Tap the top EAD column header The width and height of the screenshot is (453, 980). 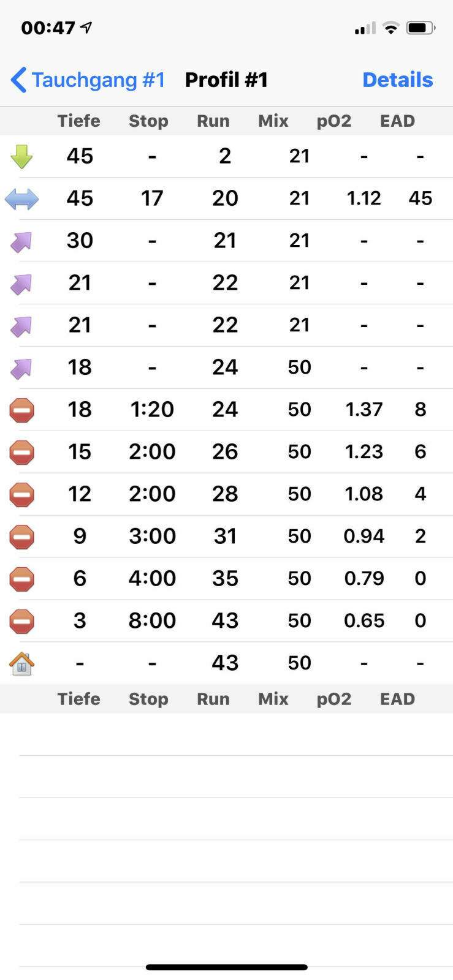click(397, 121)
